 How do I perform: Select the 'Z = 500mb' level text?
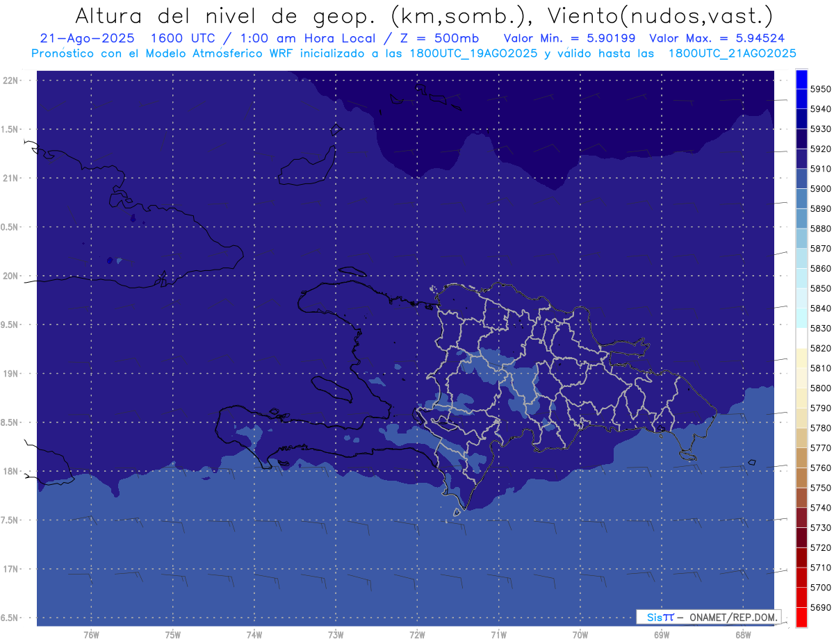point(439,39)
